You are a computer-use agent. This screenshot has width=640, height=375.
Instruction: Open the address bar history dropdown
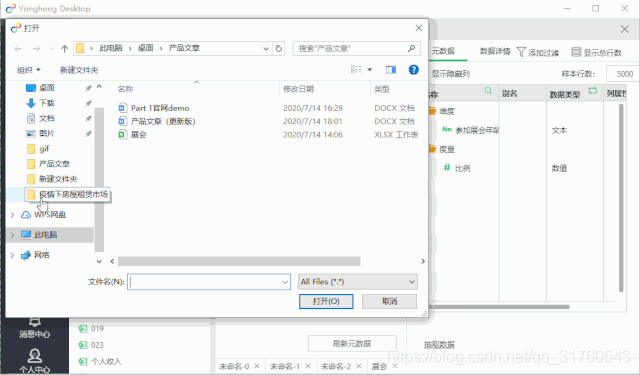(266, 49)
